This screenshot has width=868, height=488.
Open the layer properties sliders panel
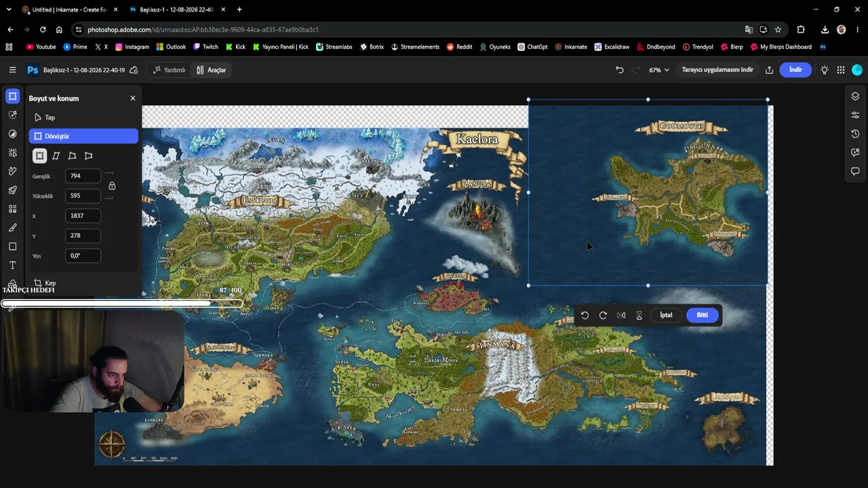point(855,115)
